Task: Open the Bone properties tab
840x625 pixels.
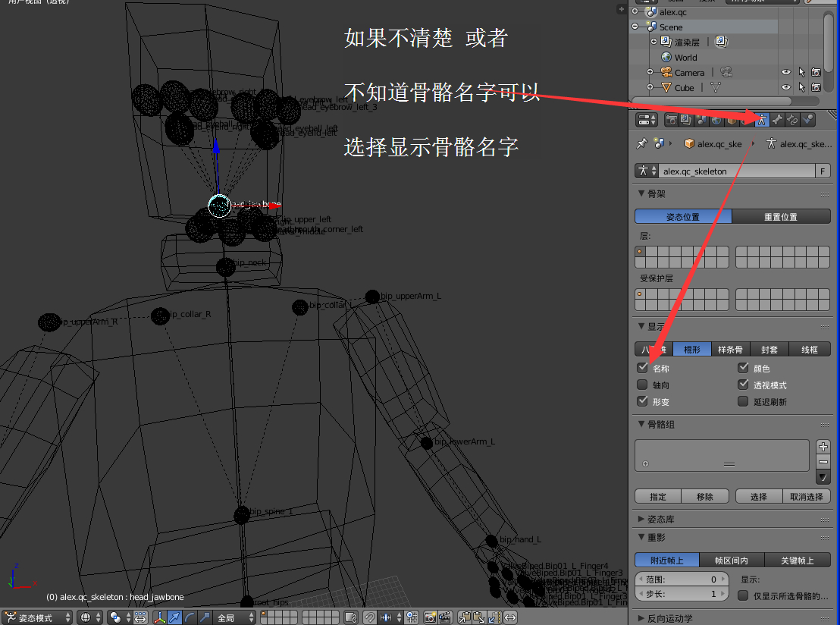Action: (x=777, y=120)
